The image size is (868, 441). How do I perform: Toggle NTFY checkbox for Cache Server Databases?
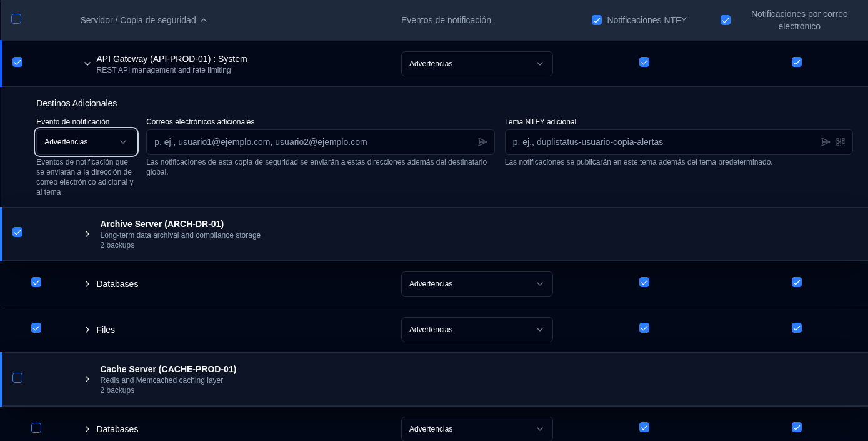pyautogui.click(x=644, y=427)
